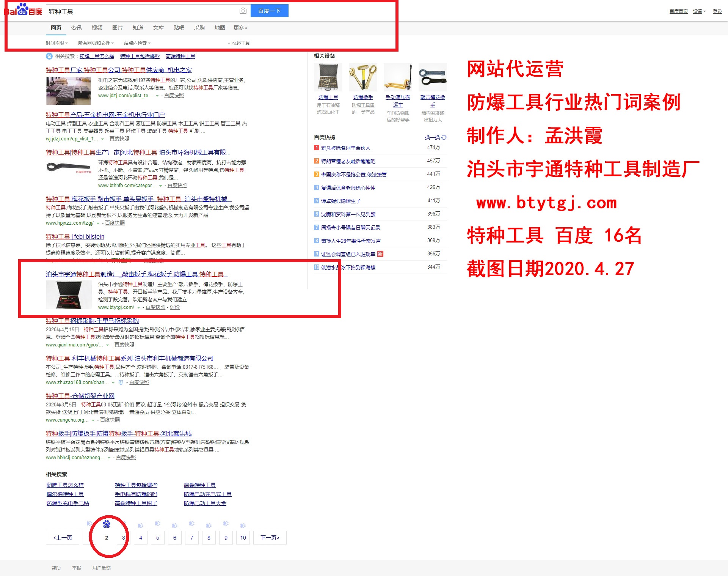Open the 泊头市宇通特种工具制造厂 result link
Viewport: 728px width, 576px height.
(137, 274)
